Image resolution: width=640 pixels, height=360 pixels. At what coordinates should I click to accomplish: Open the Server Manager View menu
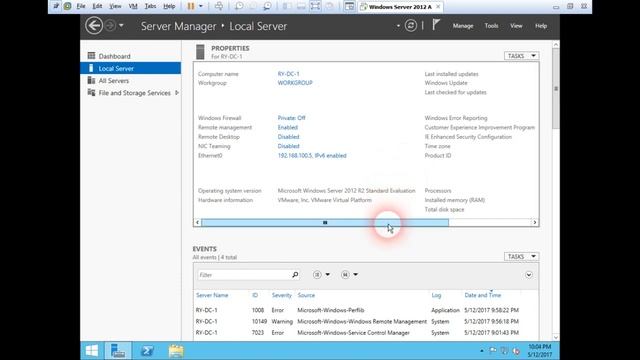coord(516,26)
